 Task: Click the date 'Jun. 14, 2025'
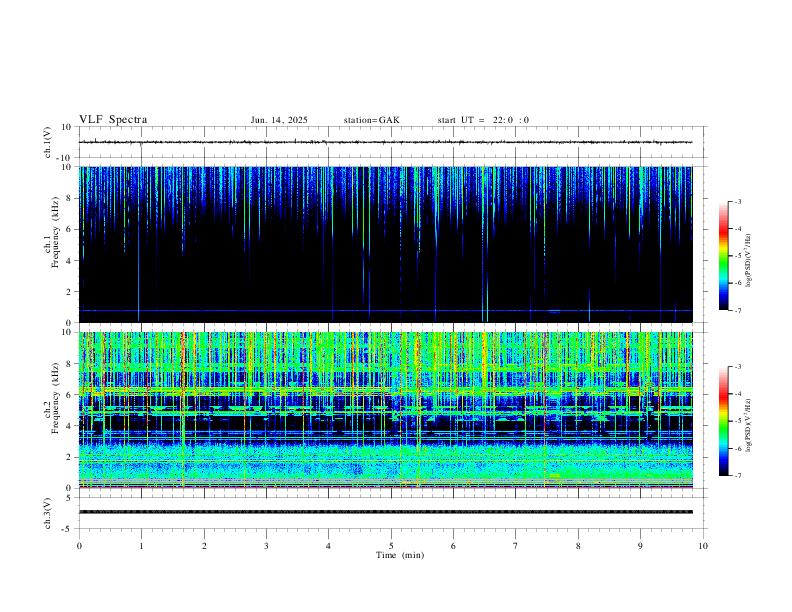tap(279, 120)
